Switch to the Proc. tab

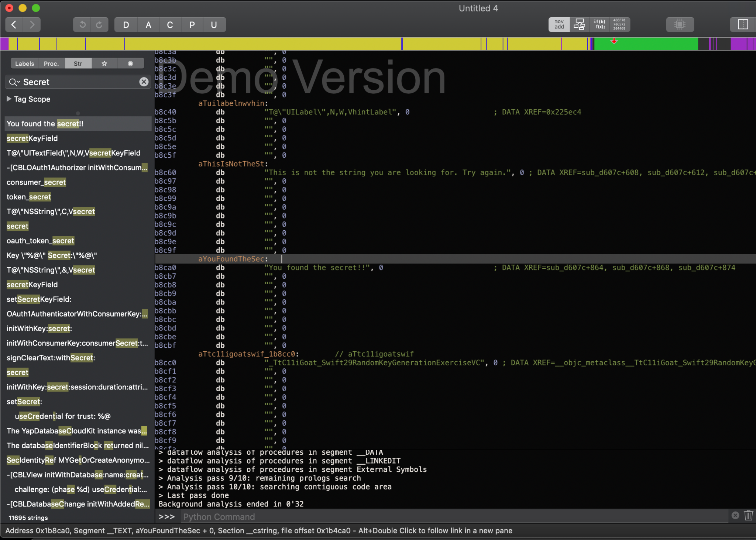tap(51, 63)
